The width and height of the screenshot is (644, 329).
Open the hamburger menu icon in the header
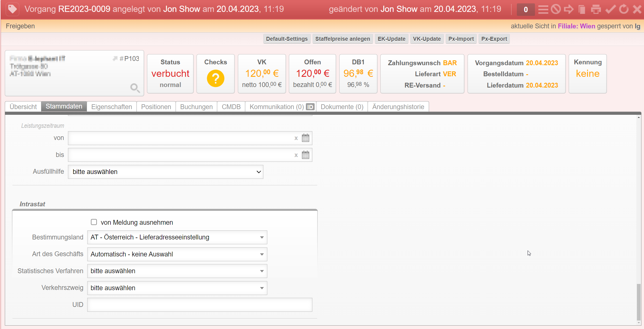tap(543, 9)
